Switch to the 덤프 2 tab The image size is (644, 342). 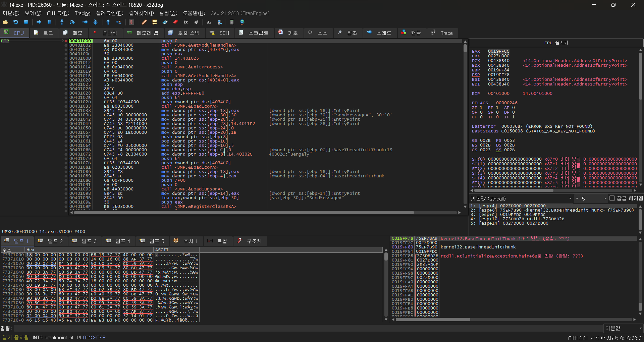51,241
